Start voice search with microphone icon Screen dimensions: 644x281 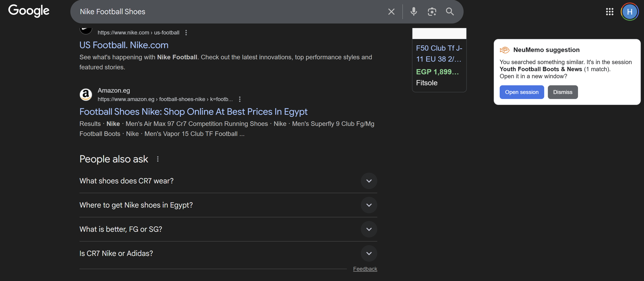coord(414,12)
